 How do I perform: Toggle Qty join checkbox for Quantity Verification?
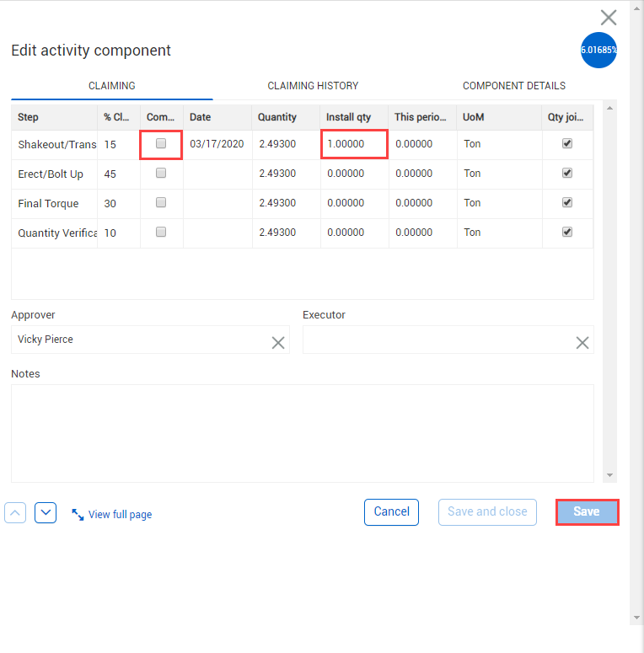click(567, 232)
